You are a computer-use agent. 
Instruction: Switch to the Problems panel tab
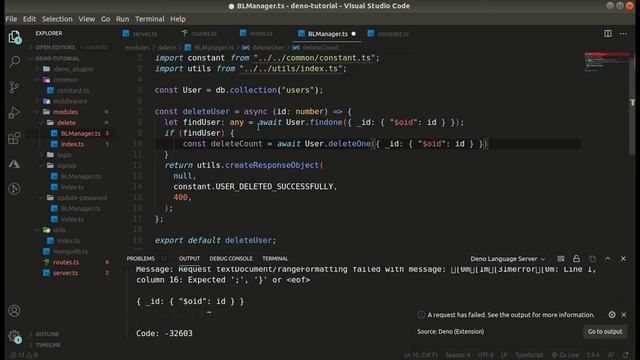tap(140, 259)
